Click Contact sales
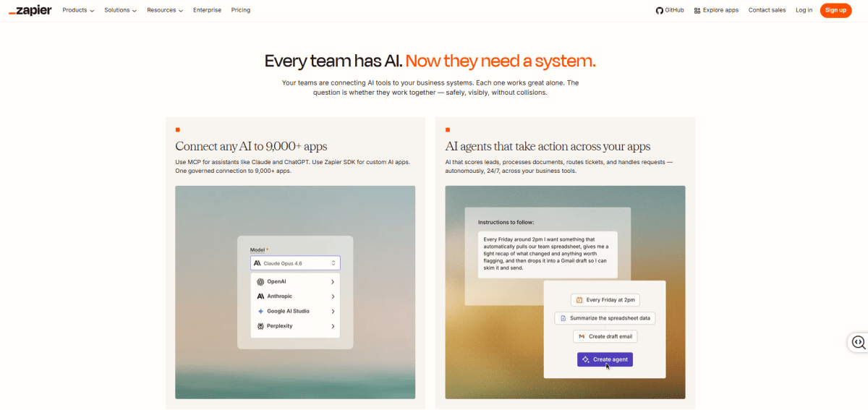The width and height of the screenshot is (868, 410). 767,10
